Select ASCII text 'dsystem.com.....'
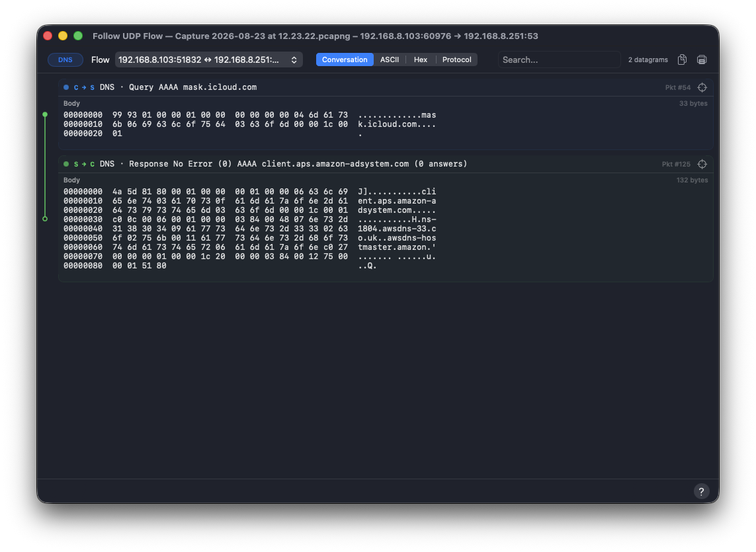This screenshot has width=756, height=552. 396,210
